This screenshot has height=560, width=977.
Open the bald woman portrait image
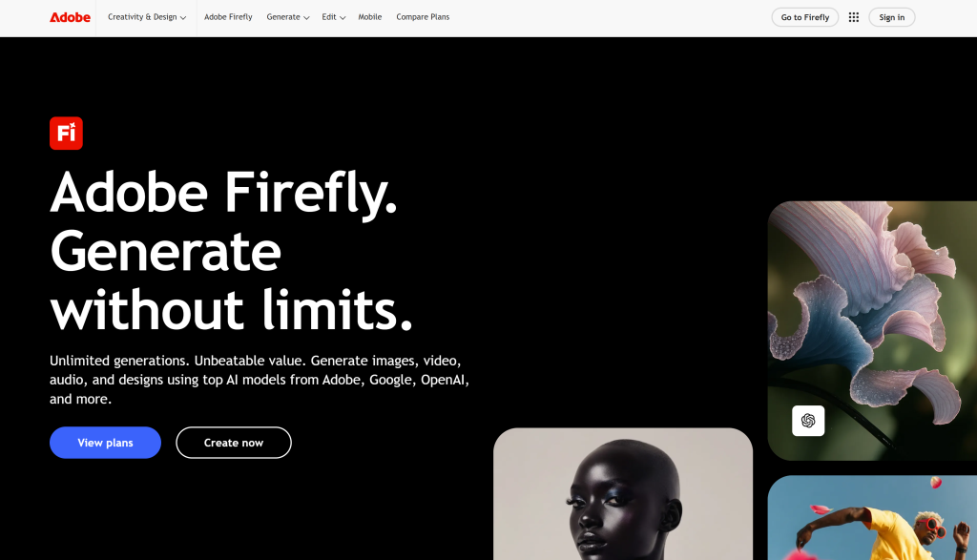[x=623, y=494]
